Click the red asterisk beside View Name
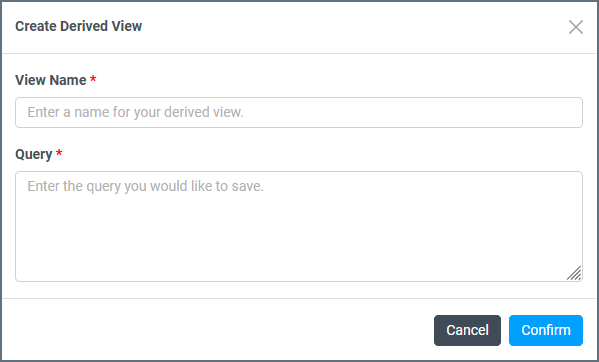The height and width of the screenshot is (362, 599). pos(93,79)
